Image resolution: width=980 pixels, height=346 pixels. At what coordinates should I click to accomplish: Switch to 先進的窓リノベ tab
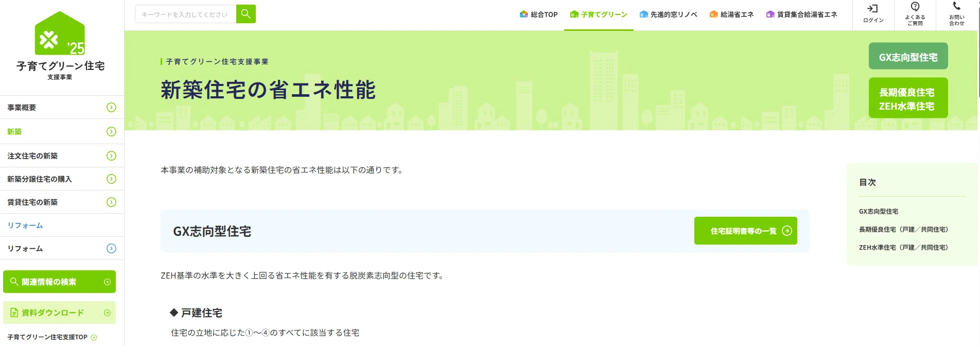tap(668, 14)
